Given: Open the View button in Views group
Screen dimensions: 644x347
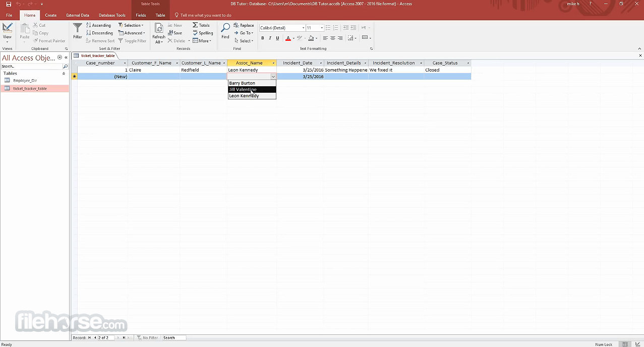Looking at the screenshot, I should [x=7, y=33].
